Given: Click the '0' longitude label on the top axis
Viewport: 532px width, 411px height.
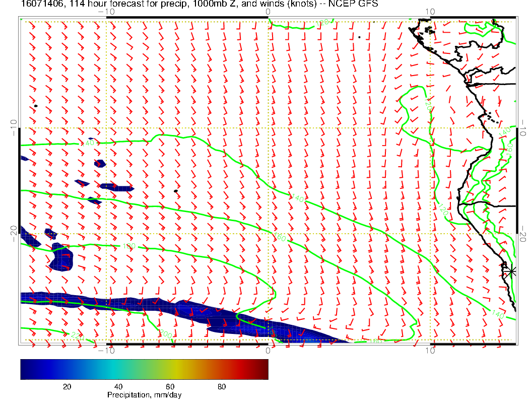Looking at the screenshot, I should pyautogui.click(x=268, y=12).
